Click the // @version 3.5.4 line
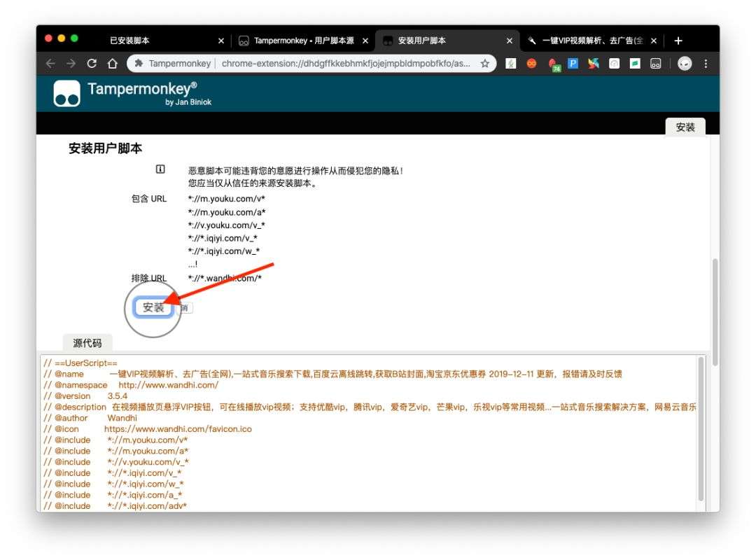This screenshot has height=560, width=756. tap(85, 396)
